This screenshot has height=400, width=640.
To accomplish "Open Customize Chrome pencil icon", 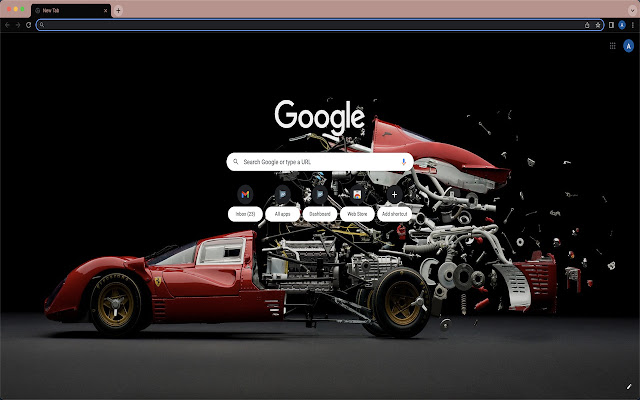I will pyautogui.click(x=629, y=386).
